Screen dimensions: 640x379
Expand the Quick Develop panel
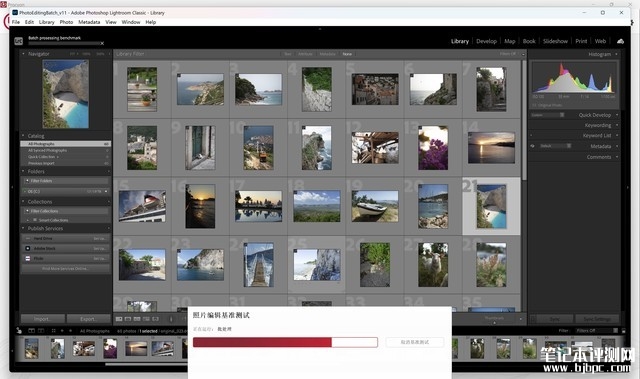point(617,115)
